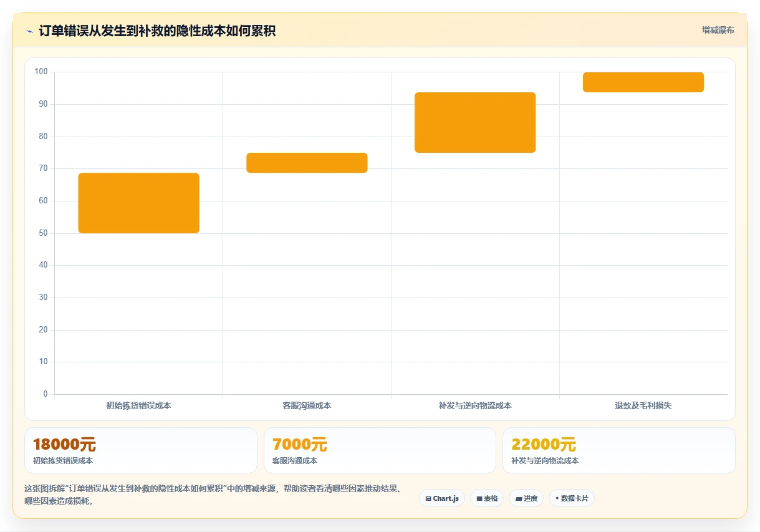Click the chart title 订单错误从发生到补救的隐性成本如何累积
Image resolution: width=760 pixels, height=532 pixels.
tap(157, 31)
